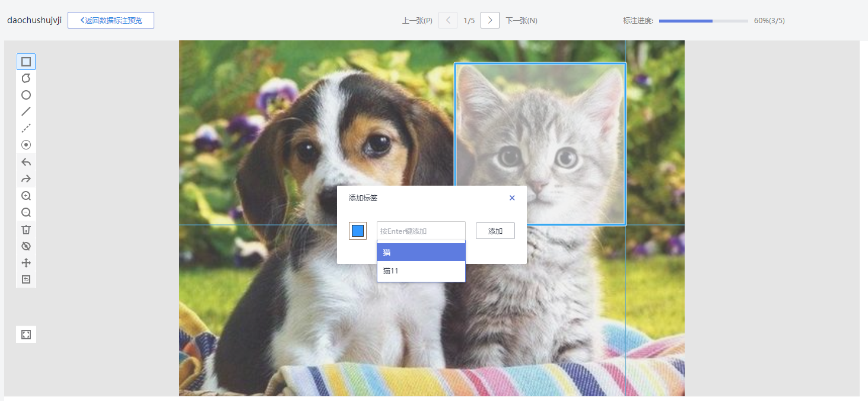Choose the dashed line tool

(26, 128)
